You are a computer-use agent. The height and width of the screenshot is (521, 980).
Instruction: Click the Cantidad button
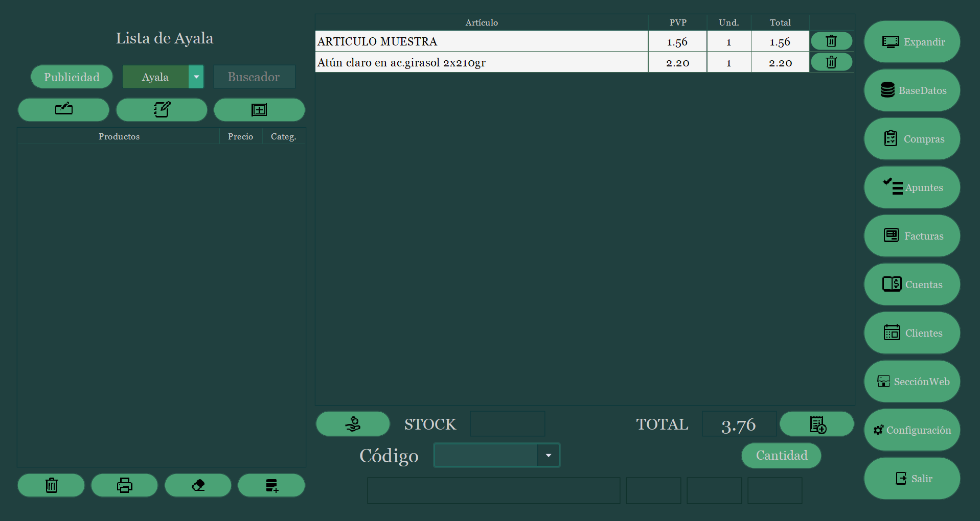(782, 455)
